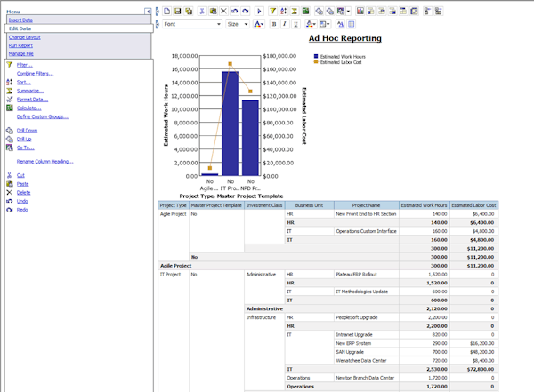Click the Undo arrow in top toolbar
This screenshot has width=534, height=392.
point(234,12)
